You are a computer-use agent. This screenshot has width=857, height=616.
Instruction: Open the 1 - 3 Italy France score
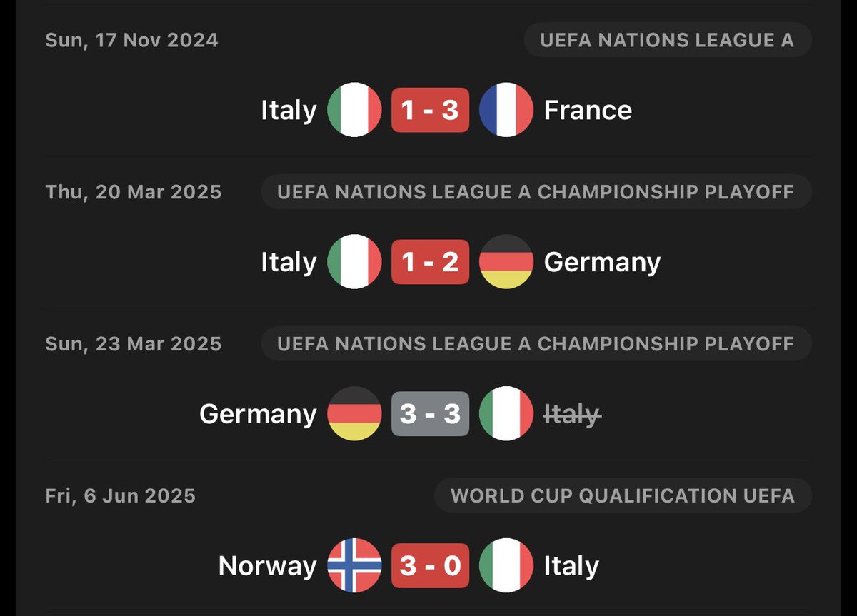tap(430, 110)
